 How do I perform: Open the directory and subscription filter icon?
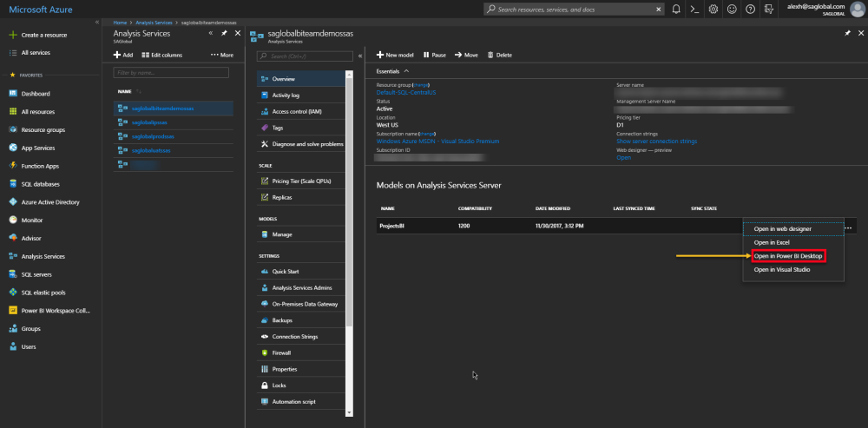[768, 9]
